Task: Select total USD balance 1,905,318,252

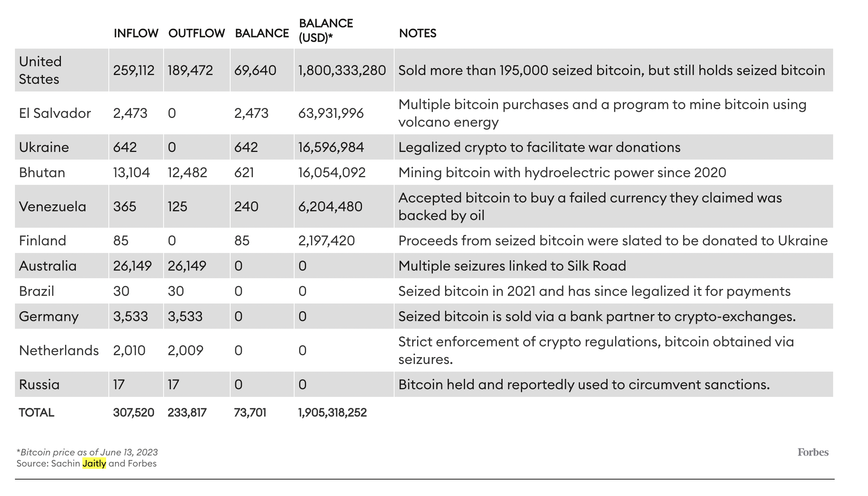Action: pyautogui.click(x=332, y=413)
